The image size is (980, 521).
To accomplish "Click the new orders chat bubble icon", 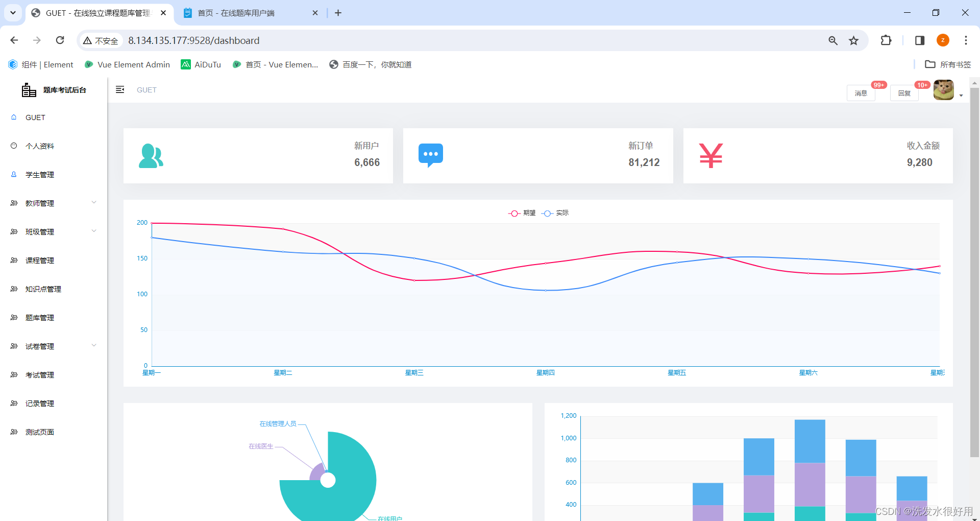I will (x=430, y=155).
